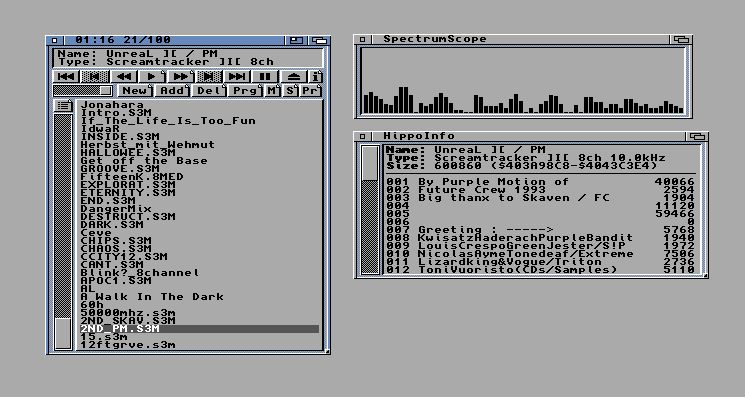Select 50000mhz.s3m in the playlist
This screenshot has height=397, width=745.
tap(200, 312)
